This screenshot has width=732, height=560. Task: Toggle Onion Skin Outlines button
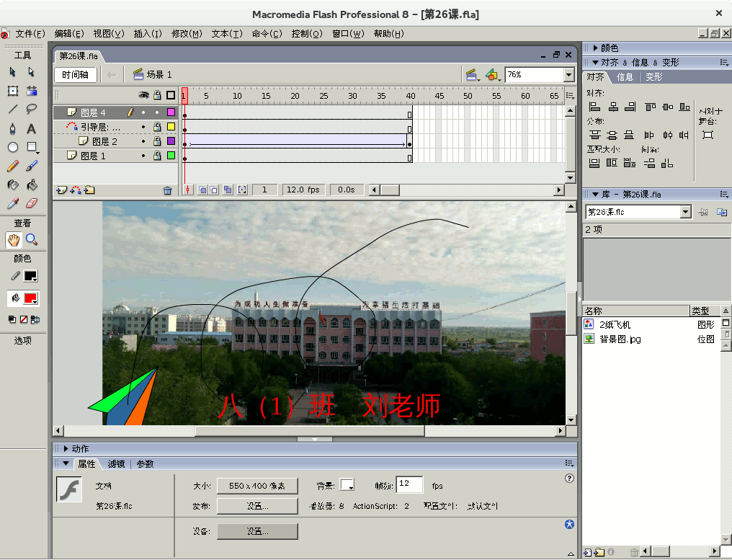coord(214,190)
